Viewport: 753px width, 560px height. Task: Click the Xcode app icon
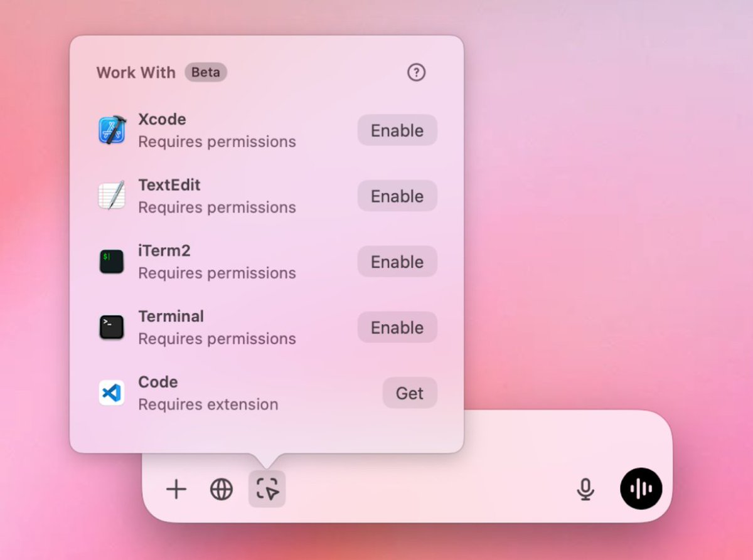(x=112, y=130)
